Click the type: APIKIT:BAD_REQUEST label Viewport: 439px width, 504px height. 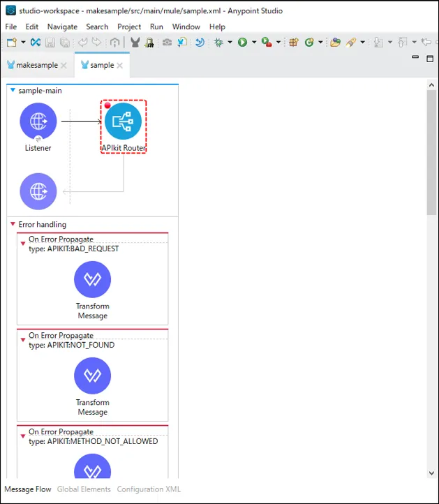[73, 249]
